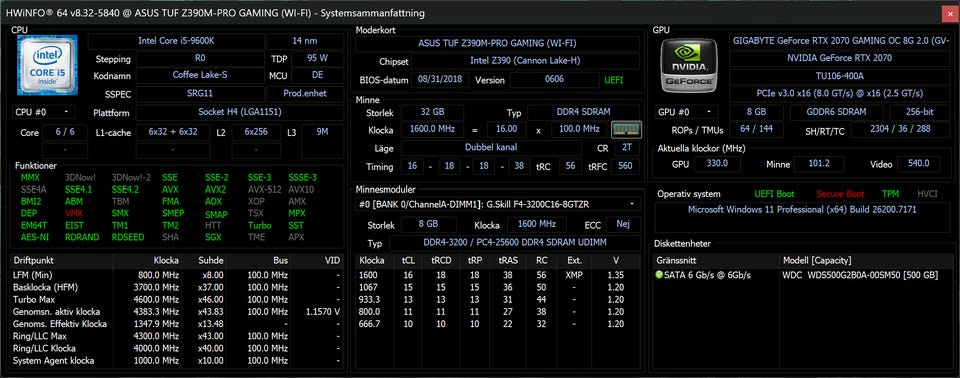This screenshot has width=960, height=378.
Task: Click the TU106-400A GPU chip field
Action: pos(839,76)
